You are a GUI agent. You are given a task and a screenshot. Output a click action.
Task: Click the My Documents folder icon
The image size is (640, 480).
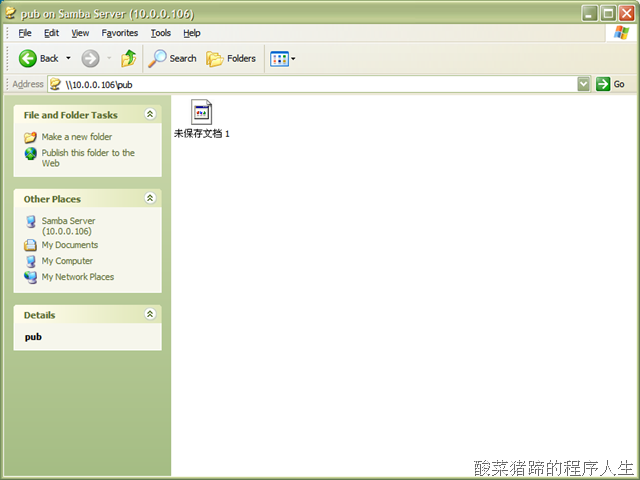30,245
